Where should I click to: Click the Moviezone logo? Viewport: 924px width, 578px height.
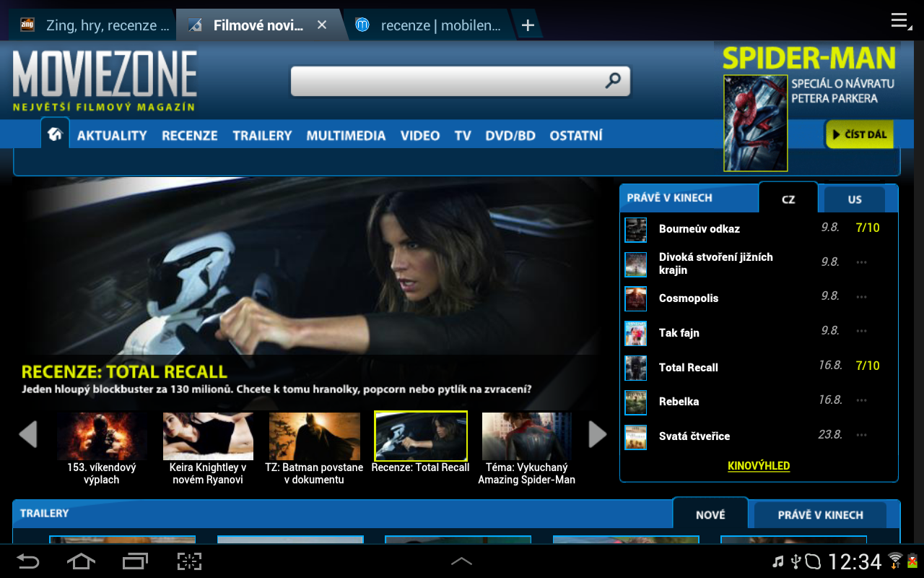coord(105,80)
